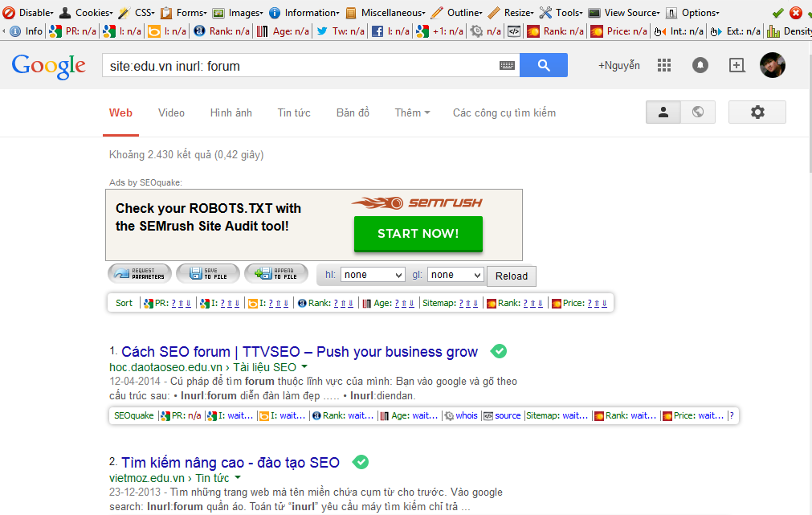The height and width of the screenshot is (515, 812).
Task: Open the Forms menu
Action: click(x=184, y=12)
